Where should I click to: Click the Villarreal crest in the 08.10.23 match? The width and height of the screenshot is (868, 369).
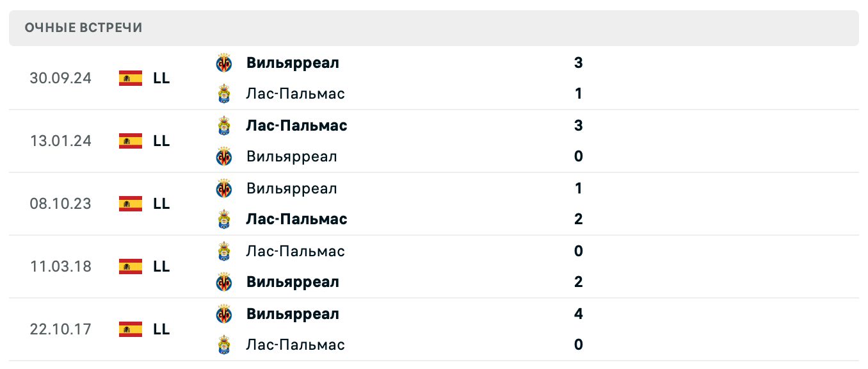coord(225,188)
